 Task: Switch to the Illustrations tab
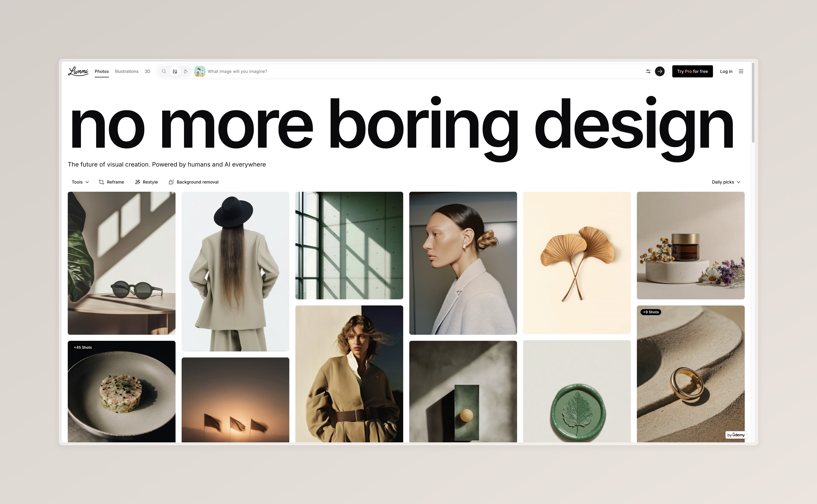tap(126, 71)
